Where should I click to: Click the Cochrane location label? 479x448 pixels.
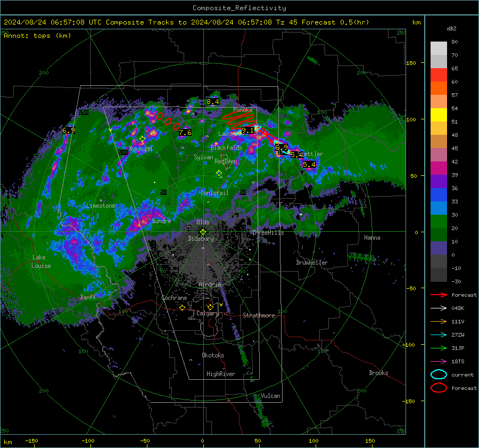(174, 298)
